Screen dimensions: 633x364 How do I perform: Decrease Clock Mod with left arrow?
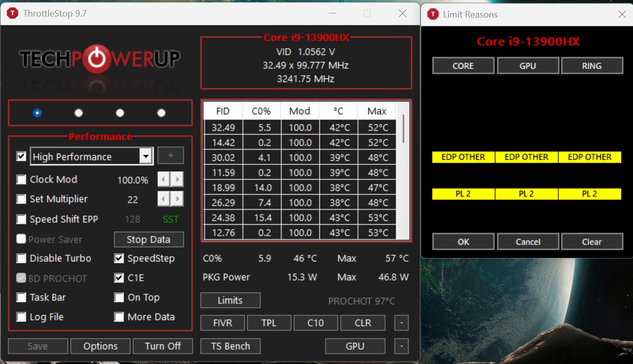pyautogui.click(x=164, y=179)
